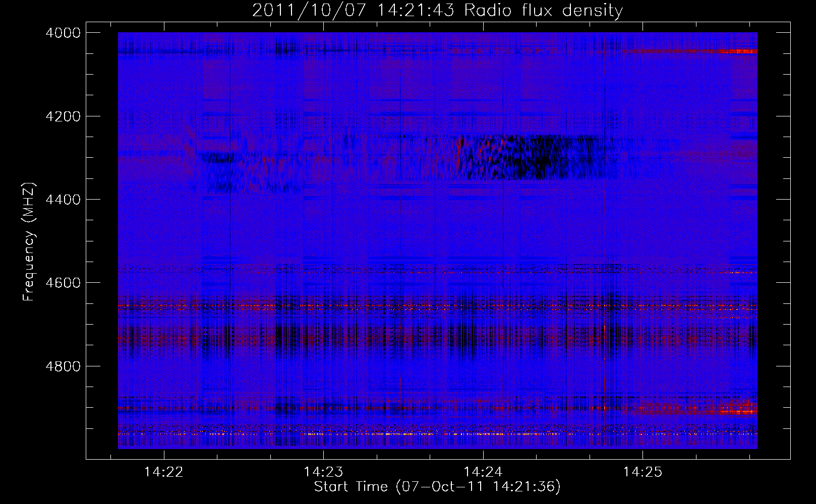The height and width of the screenshot is (504, 816).
Task: Click the 4200 frequency tick label
Action: pyautogui.click(x=63, y=116)
